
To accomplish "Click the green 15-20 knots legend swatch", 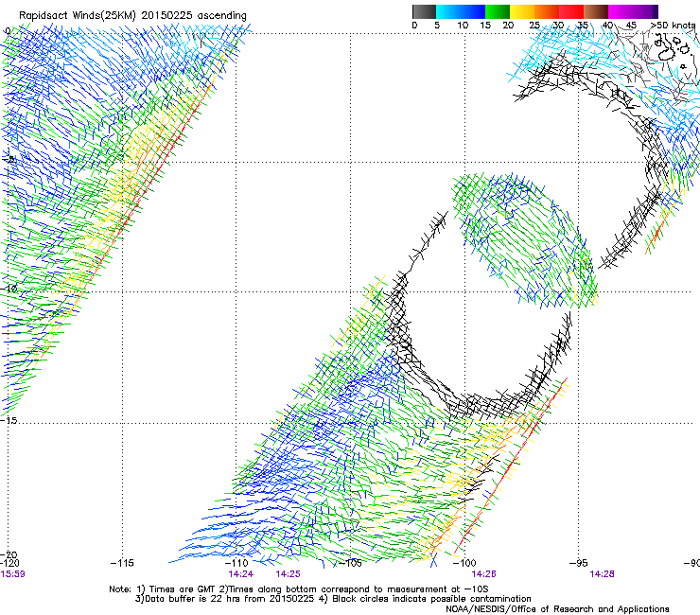I will point(498,11).
